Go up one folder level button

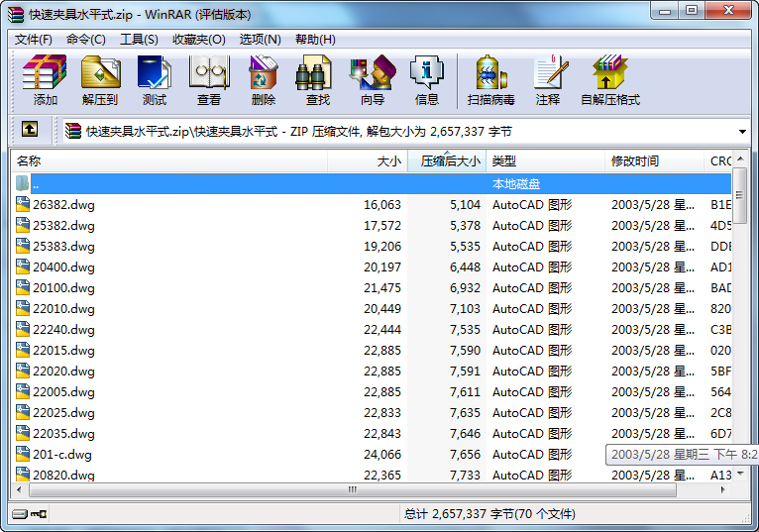coord(30,130)
